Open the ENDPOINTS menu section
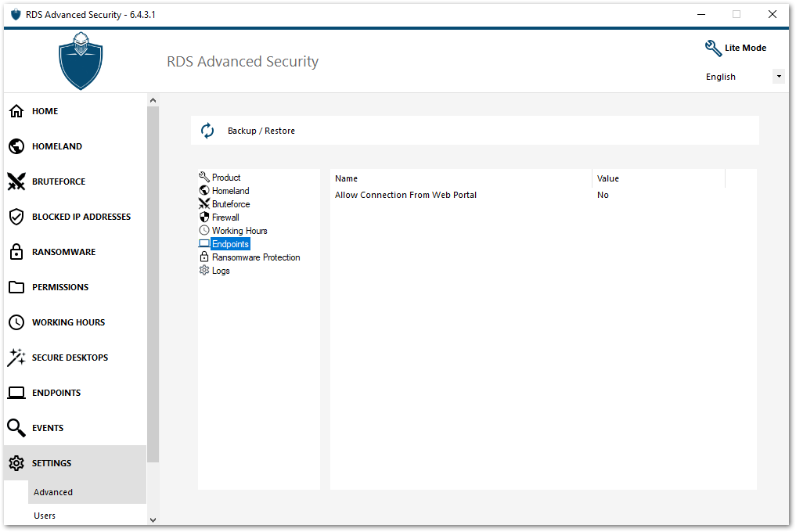796x532 pixels. click(75, 393)
